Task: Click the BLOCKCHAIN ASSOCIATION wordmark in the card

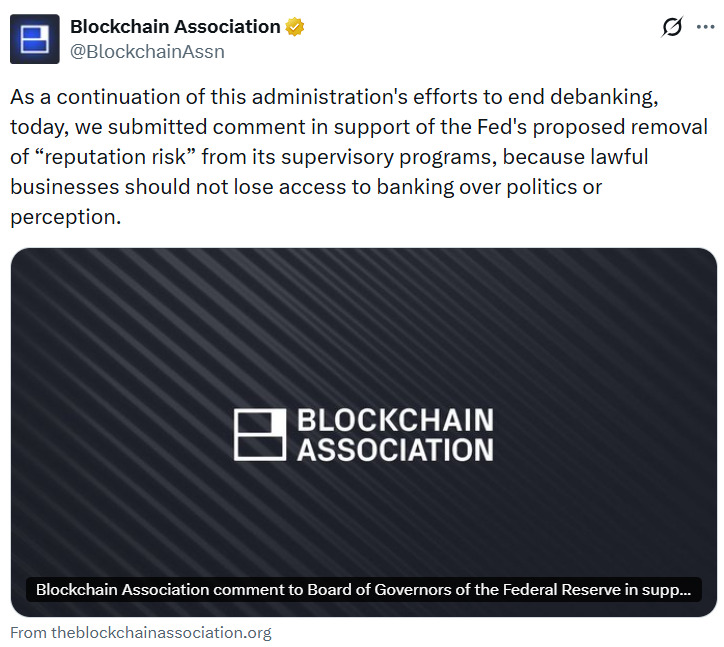Action: tap(395, 434)
